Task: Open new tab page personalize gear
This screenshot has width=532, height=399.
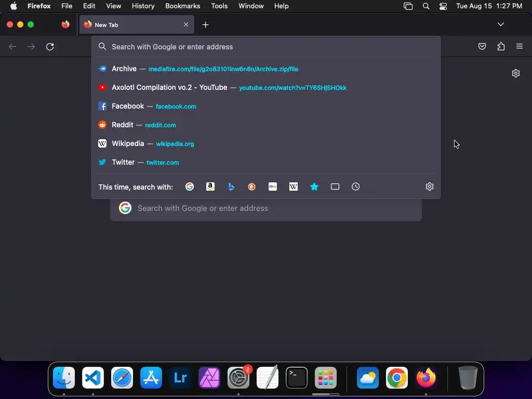Action: click(x=516, y=73)
